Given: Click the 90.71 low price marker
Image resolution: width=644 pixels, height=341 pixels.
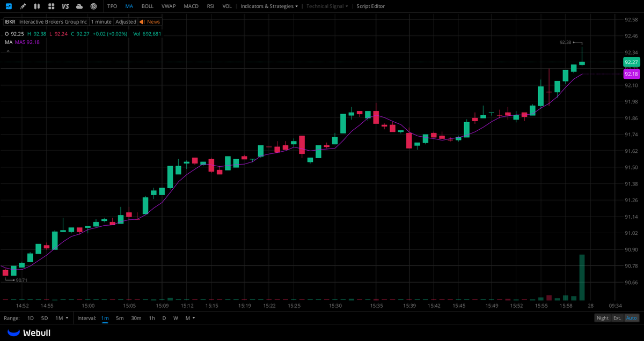Looking at the screenshot, I should point(21,280).
